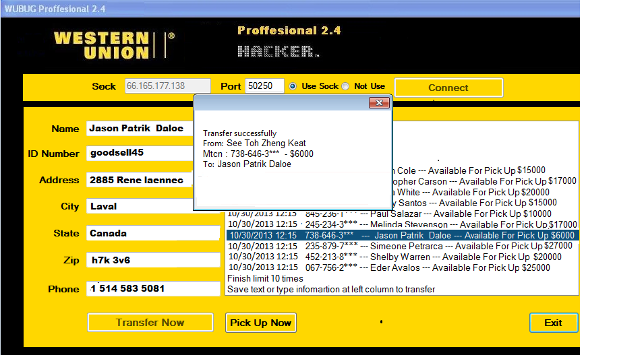Click the Name input field

[140, 129]
